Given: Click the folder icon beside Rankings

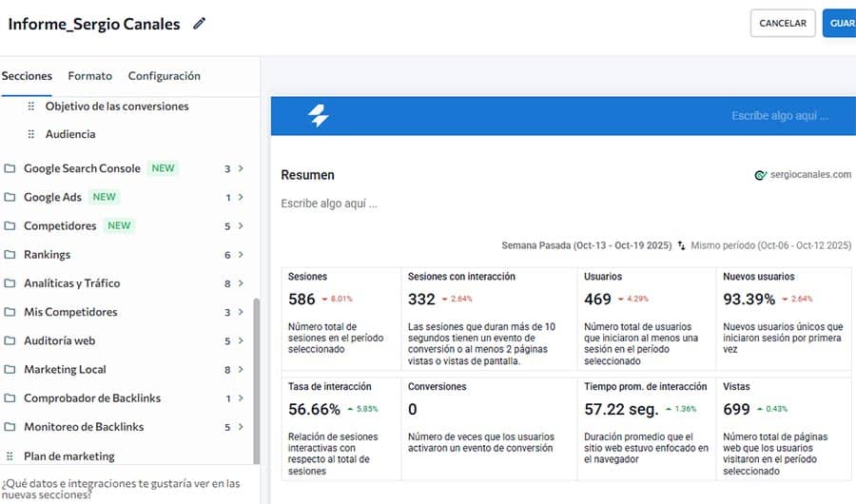Looking at the screenshot, I should tap(10, 255).
